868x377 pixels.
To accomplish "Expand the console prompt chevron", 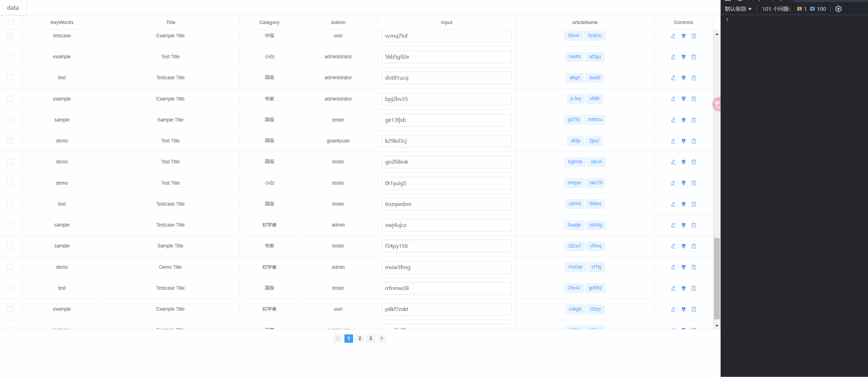I will point(727,20).
